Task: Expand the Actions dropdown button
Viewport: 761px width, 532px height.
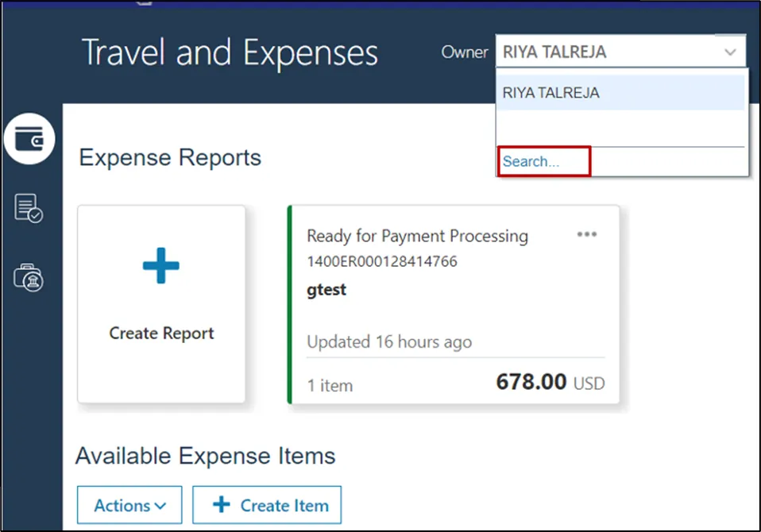Action: 129,505
